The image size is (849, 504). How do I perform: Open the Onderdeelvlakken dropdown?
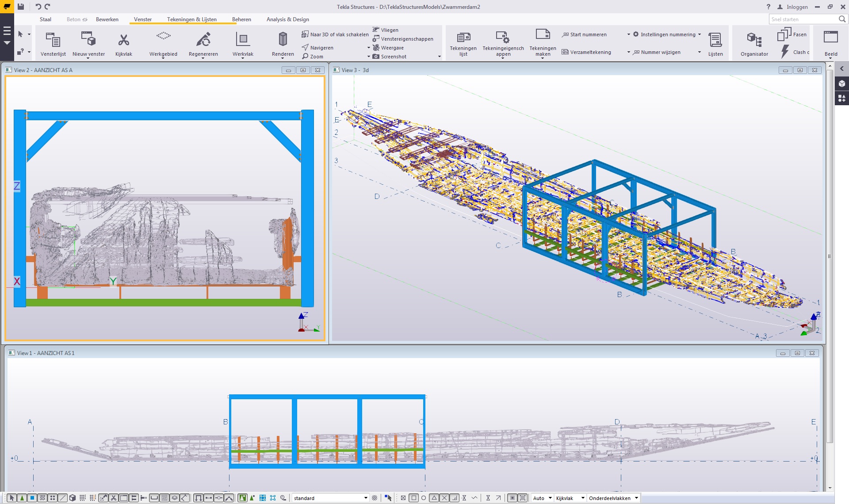click(x=613, y=498)
